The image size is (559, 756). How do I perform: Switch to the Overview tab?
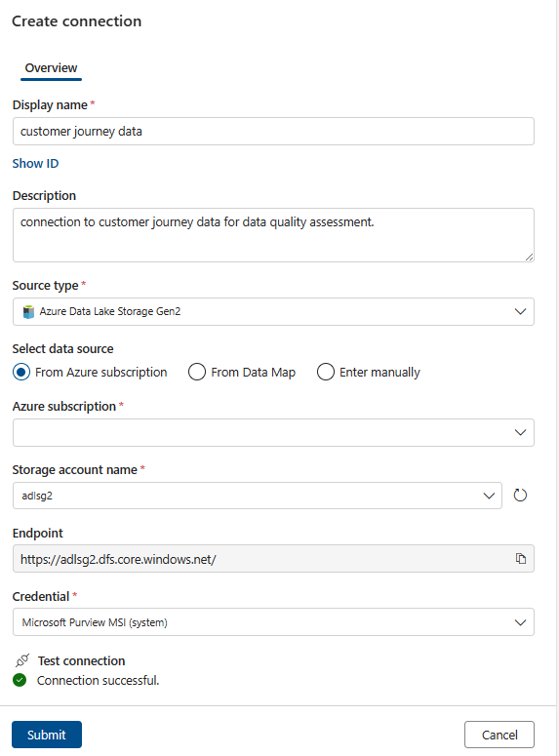pos(51,68)
